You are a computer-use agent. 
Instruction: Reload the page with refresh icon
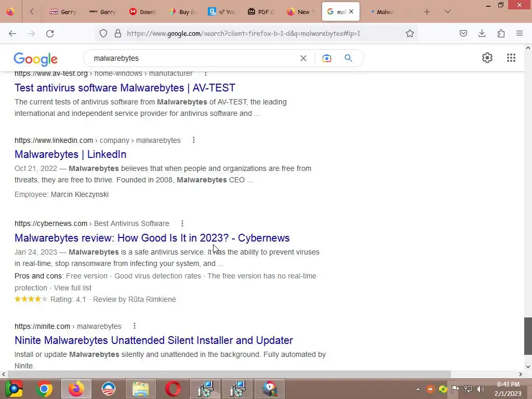tap(50, 33)
